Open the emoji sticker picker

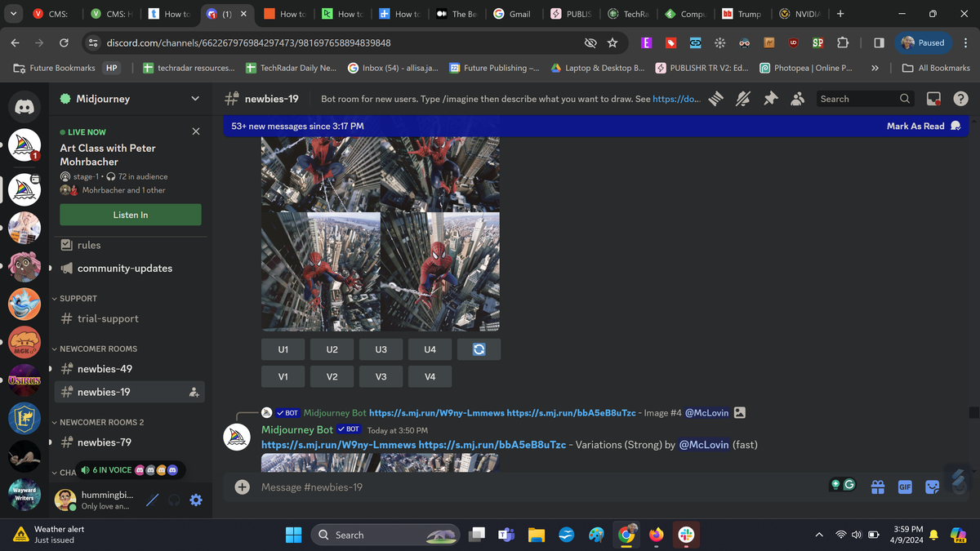point(932,487)
